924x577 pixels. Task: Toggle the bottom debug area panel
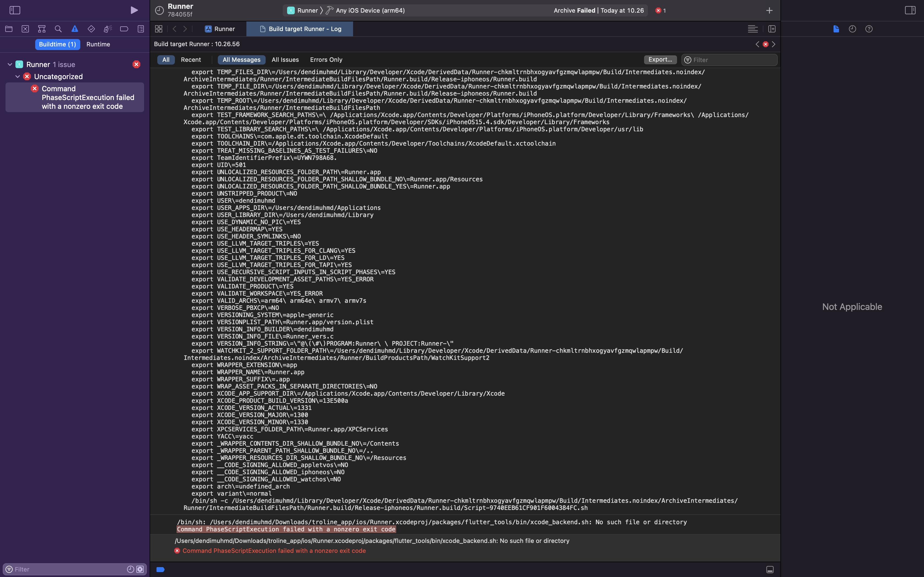(x=770, y=569)
